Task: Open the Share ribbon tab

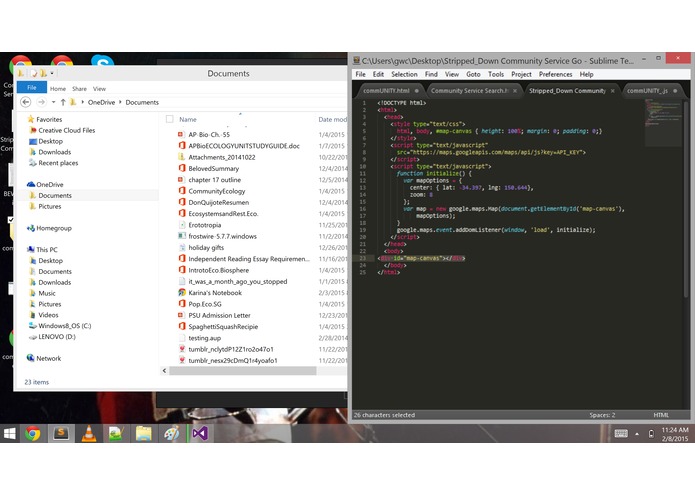Action: (x=79, y=89)
